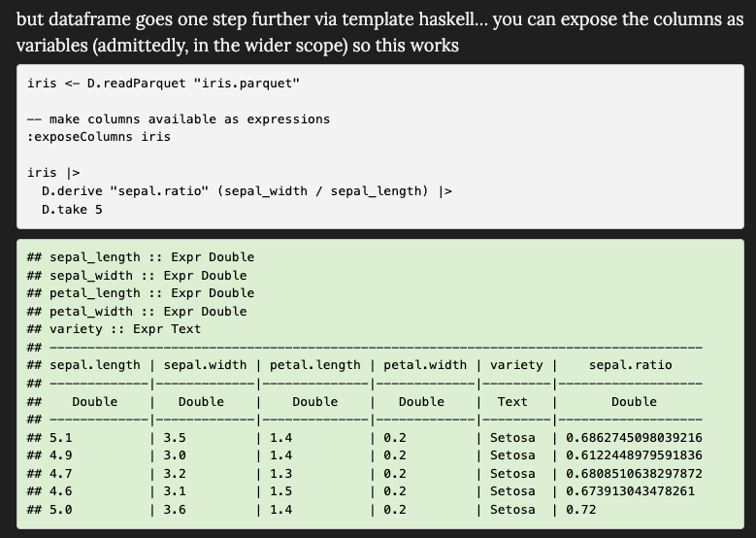Click the variety table column header
This screenshot has width=756, height=538.
click(x=516, y=365)
